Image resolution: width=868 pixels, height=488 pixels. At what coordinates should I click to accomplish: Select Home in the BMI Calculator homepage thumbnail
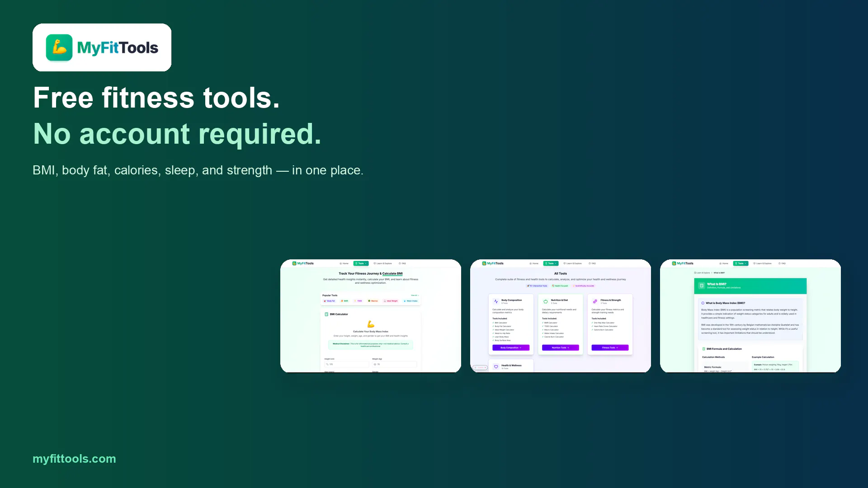pos(344,263)
